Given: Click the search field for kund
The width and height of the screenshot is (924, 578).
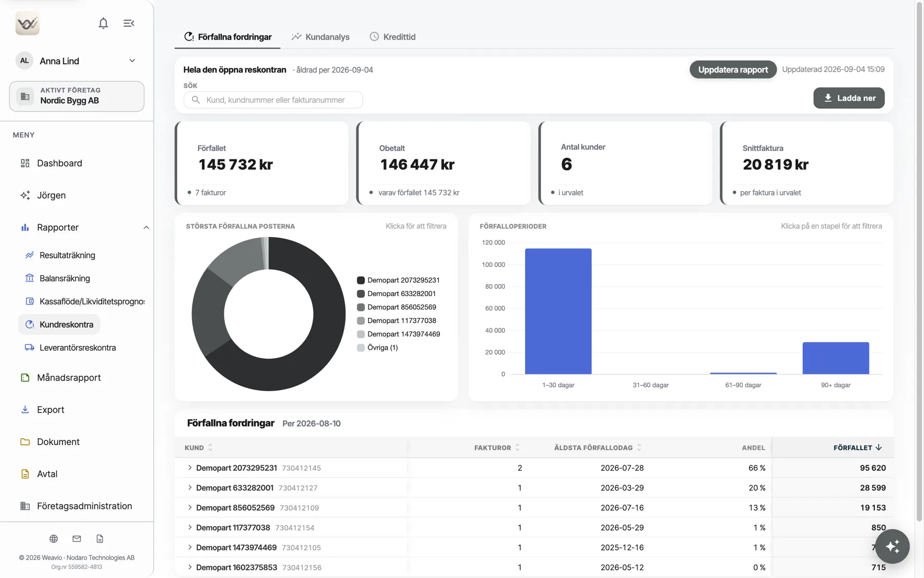Looking at the screenshot, I should click(273, 100).
